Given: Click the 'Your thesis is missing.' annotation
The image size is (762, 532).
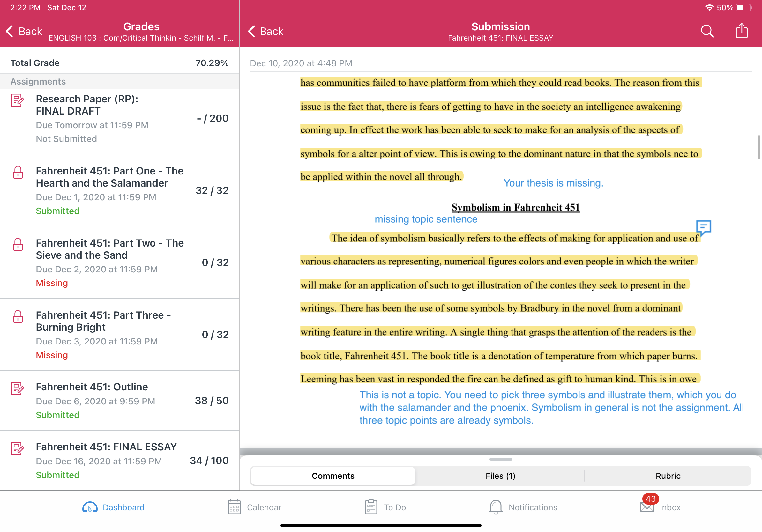Looking at the screenshot, I should tap(553, 183).
